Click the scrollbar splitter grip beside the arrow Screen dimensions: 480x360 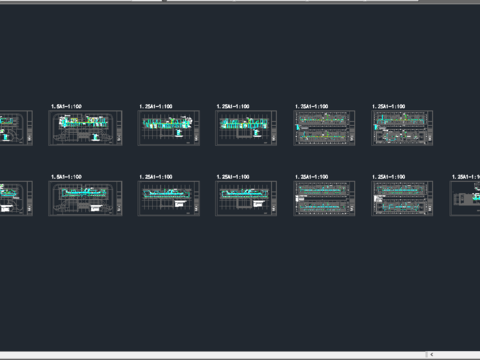[427, 355]
